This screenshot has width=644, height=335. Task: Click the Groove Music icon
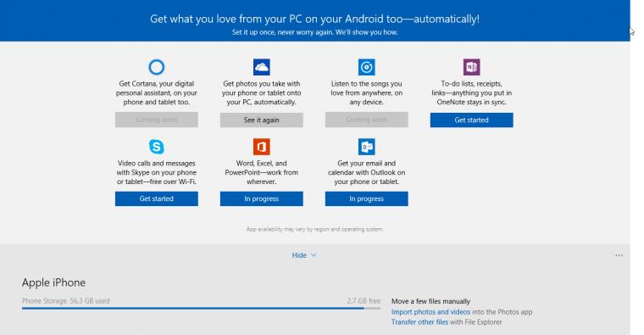[366, 67]
